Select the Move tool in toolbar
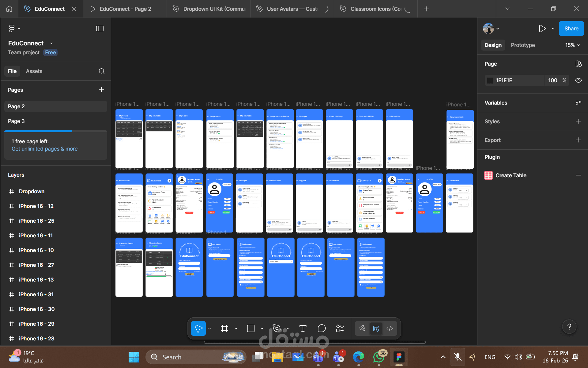588x368 pixels. point(198,328)
